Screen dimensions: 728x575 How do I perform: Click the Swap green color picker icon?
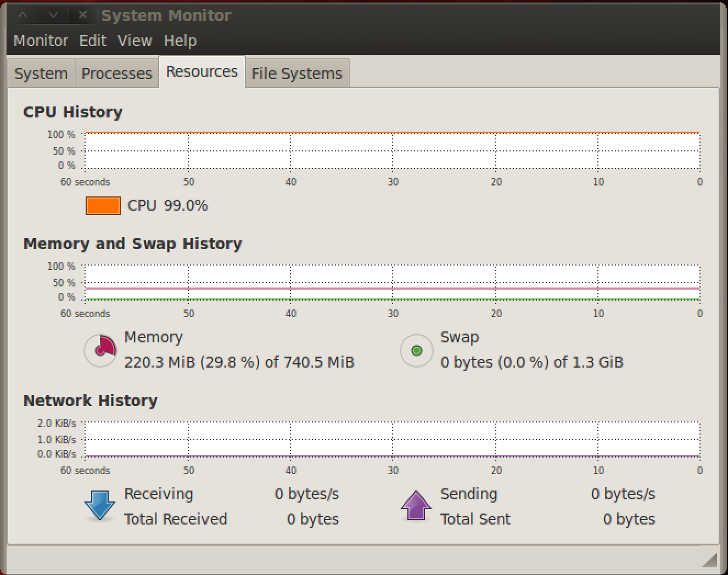pyautogui.click(x=417, y=350)
